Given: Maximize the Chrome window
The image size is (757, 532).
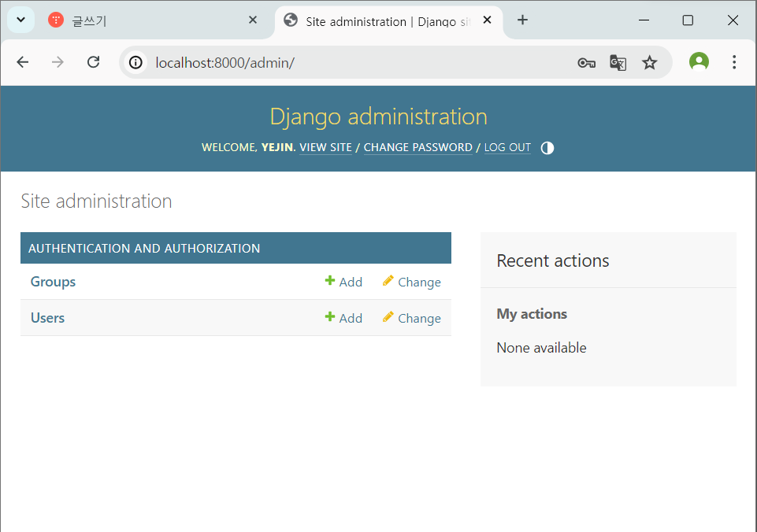Looking at the screenshot, I should point(688,20).
